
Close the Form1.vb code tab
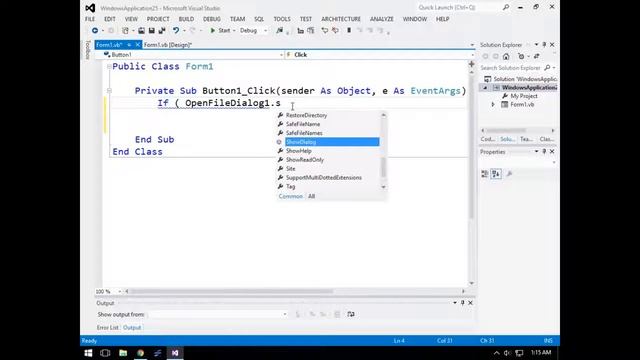tap(138, 45)
